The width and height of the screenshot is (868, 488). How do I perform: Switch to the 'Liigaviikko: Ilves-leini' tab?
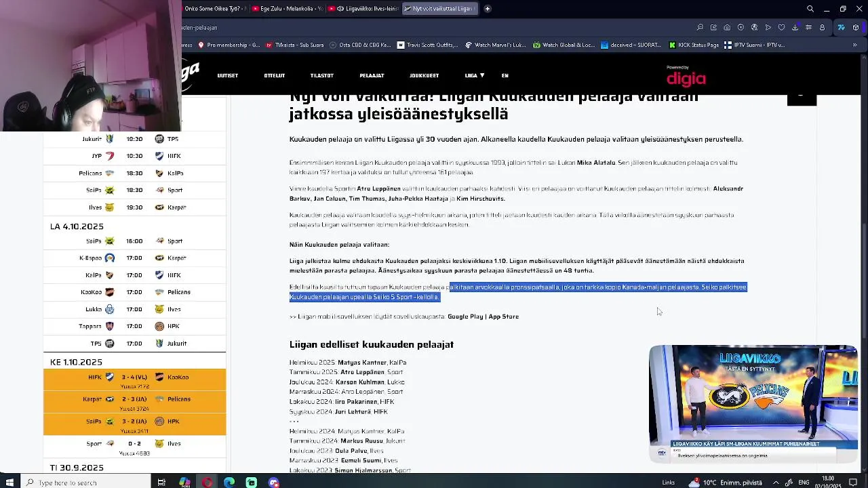click(x=363, y=9)
